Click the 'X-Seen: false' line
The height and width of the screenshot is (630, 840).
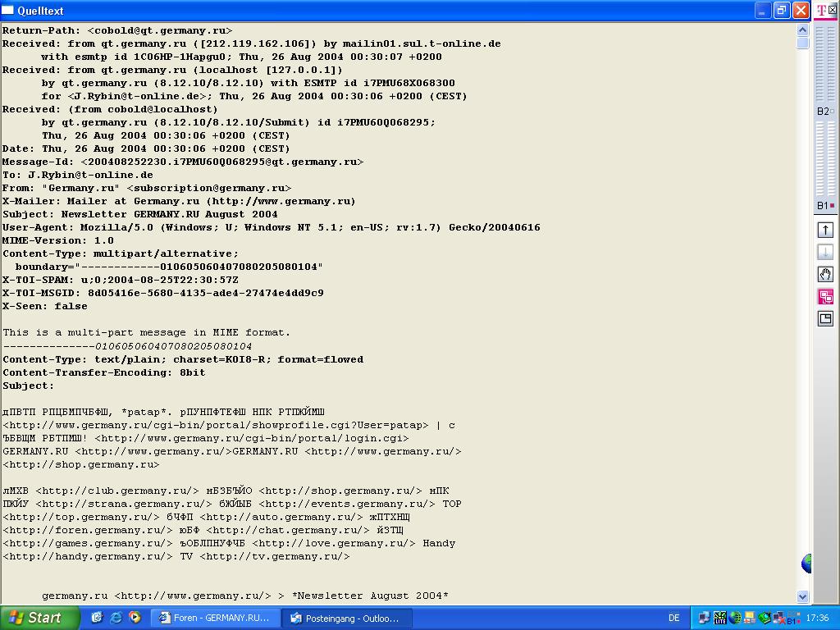tap(45, 307)
